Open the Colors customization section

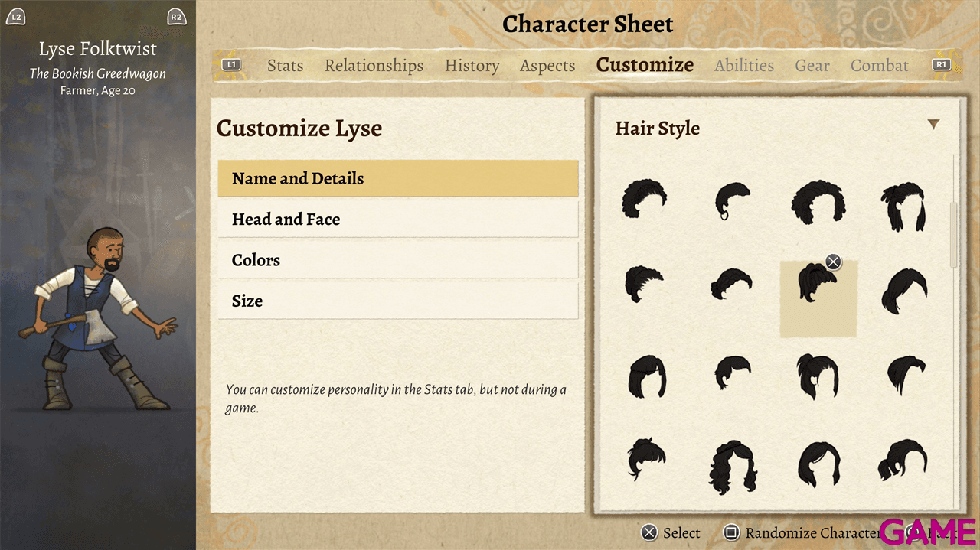(x=398, y=260)
